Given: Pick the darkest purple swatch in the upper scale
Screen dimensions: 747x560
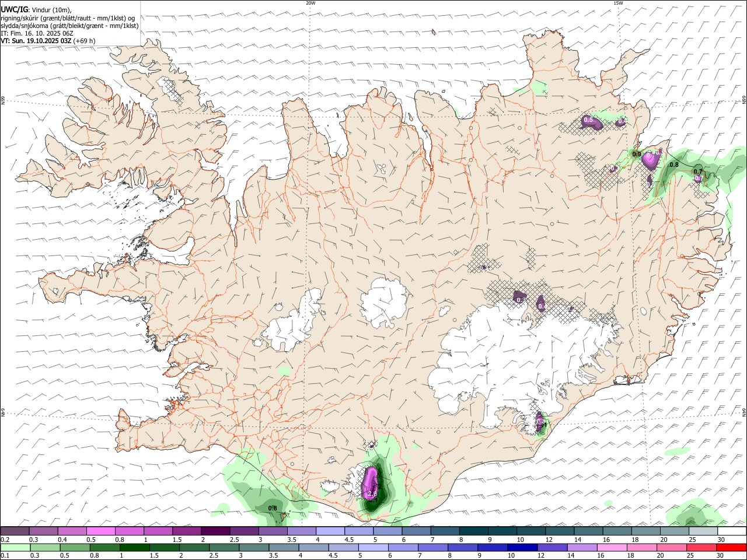Looking at the screenshot, I should (x=215, y=531).
